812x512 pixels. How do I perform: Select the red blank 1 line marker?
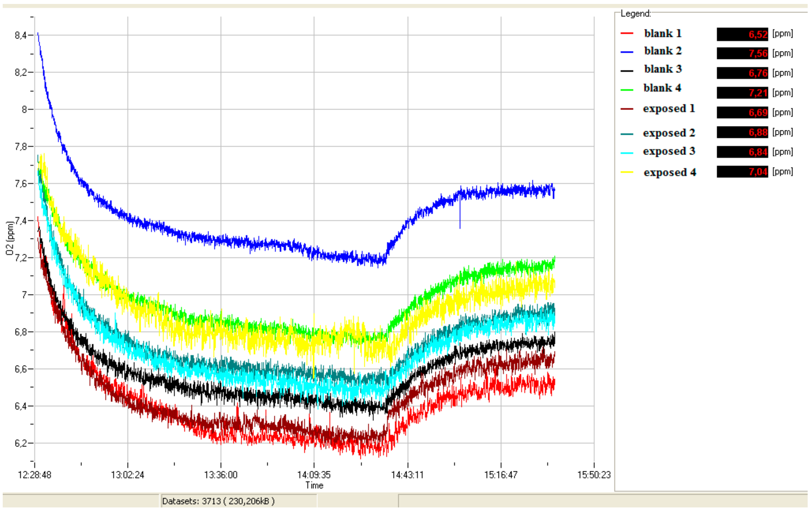click(628, 33)
